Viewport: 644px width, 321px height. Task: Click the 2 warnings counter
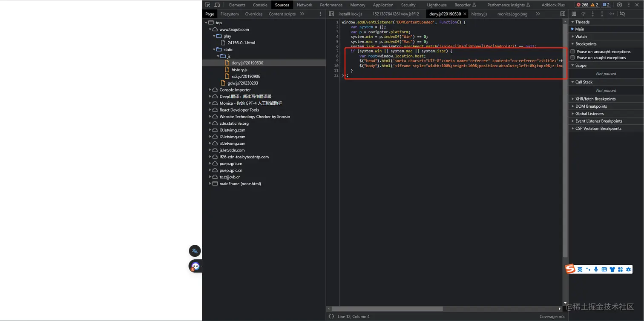(x=595, y=5)
